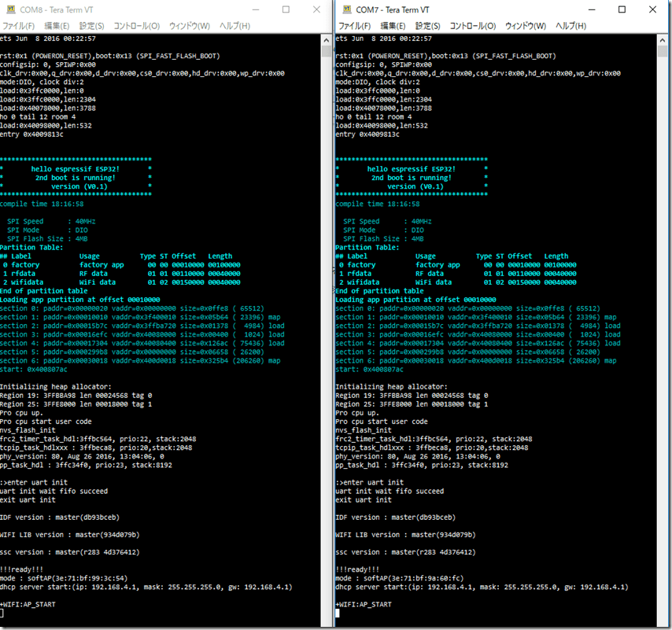Open ヘルプ(H) menu in COM7 window
672x630 pixels.
point(570,26)
